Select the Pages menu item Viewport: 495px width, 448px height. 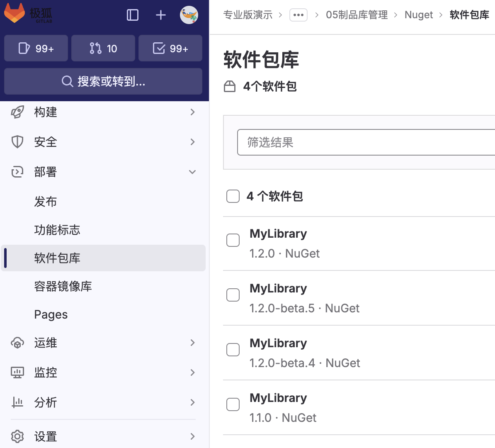[x=51, y=314]
